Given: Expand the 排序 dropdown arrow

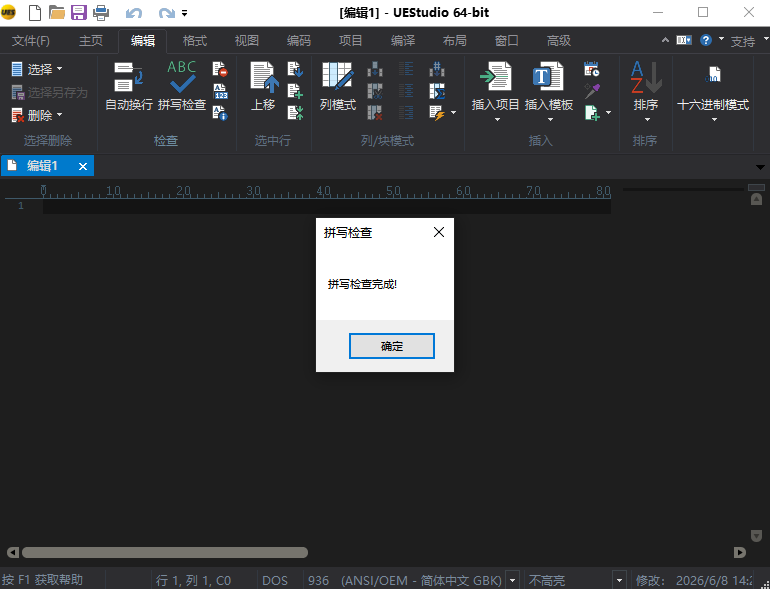Looking at the screenshot, I should (646, 119).
